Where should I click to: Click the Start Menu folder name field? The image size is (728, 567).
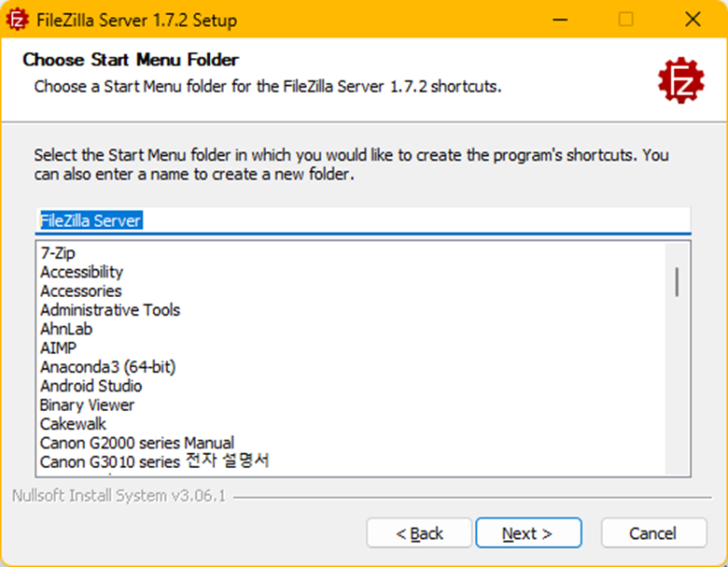[363, 220]
